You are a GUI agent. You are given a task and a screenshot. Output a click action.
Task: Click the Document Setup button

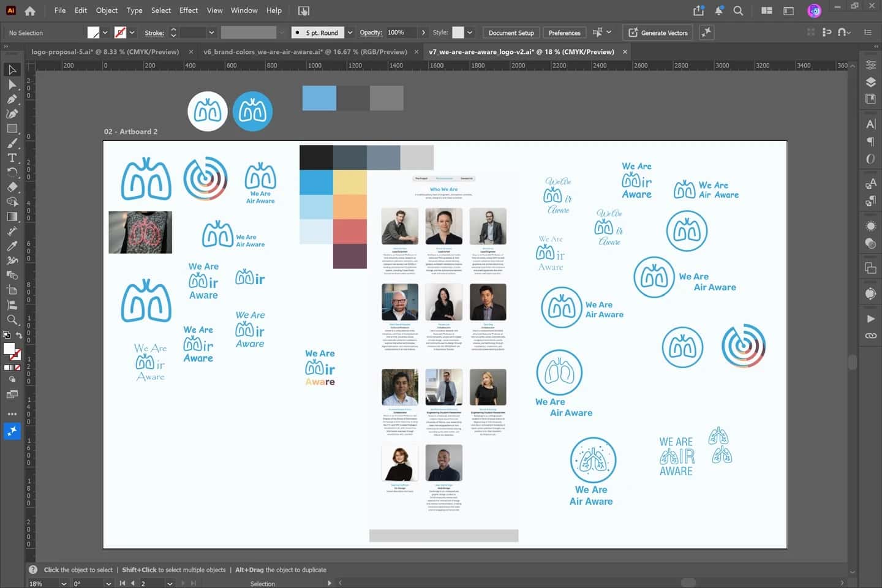tap(511, 32)
